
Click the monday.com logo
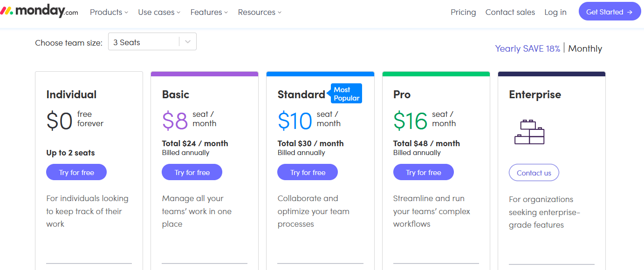40,11
